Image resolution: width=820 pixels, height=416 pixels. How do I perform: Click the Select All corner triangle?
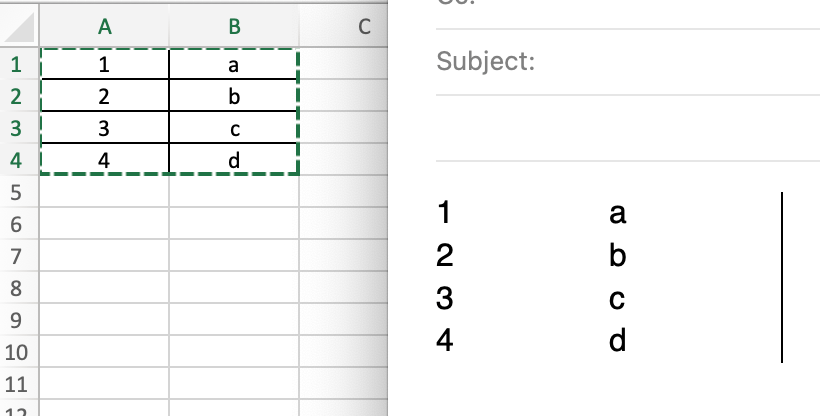coord(19,27)
